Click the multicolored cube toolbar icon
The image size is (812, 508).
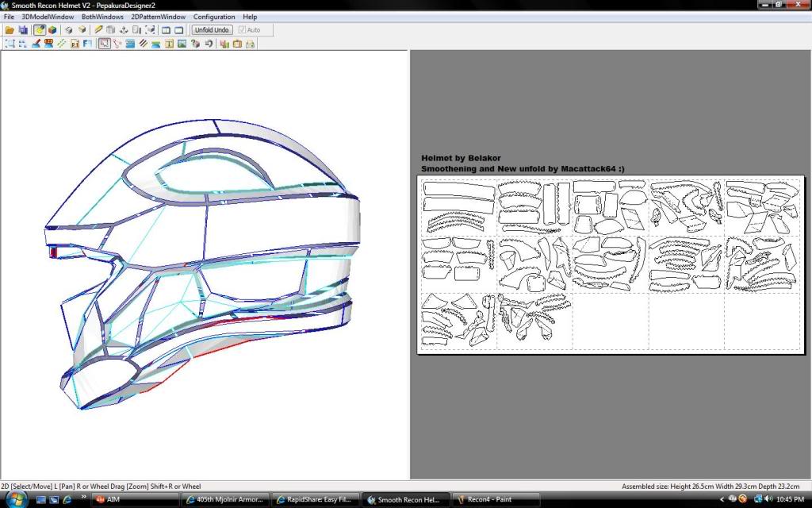pyautogui.click(x=52, y=30)
